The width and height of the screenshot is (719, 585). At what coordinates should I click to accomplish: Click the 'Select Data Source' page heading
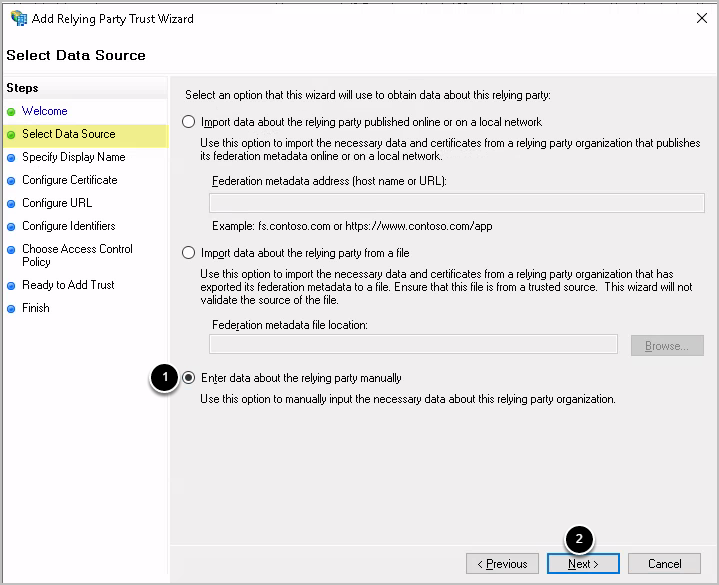pyautogui.click(x=76, y=55)
